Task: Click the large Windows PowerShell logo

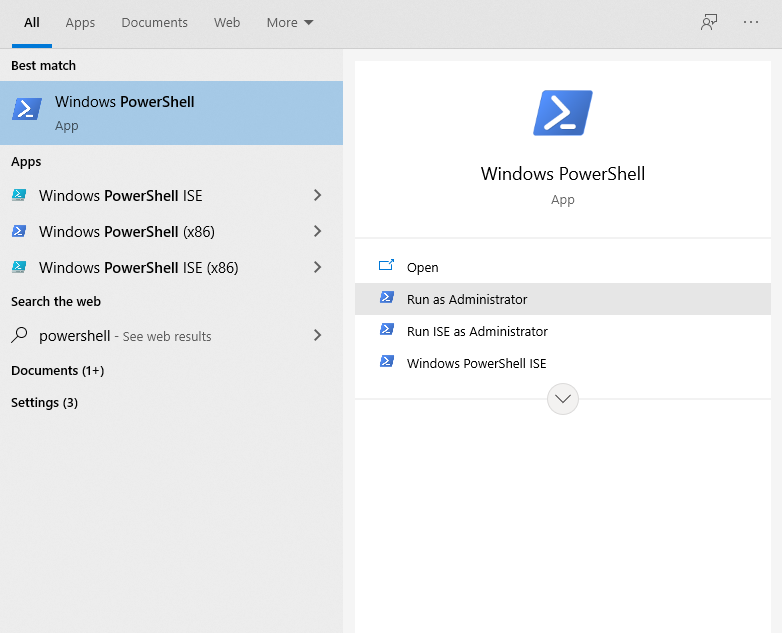Action: tap(563, 113)
